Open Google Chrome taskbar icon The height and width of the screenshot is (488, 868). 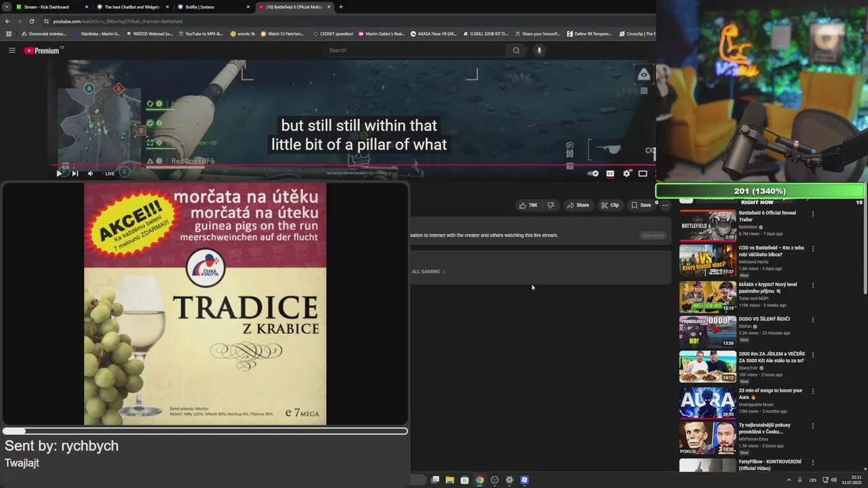point(479,480)
